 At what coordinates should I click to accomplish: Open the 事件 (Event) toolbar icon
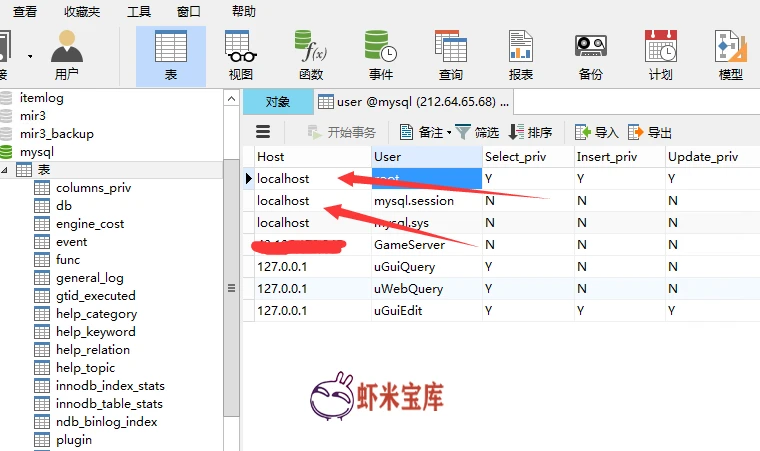(x=381, y=55)
